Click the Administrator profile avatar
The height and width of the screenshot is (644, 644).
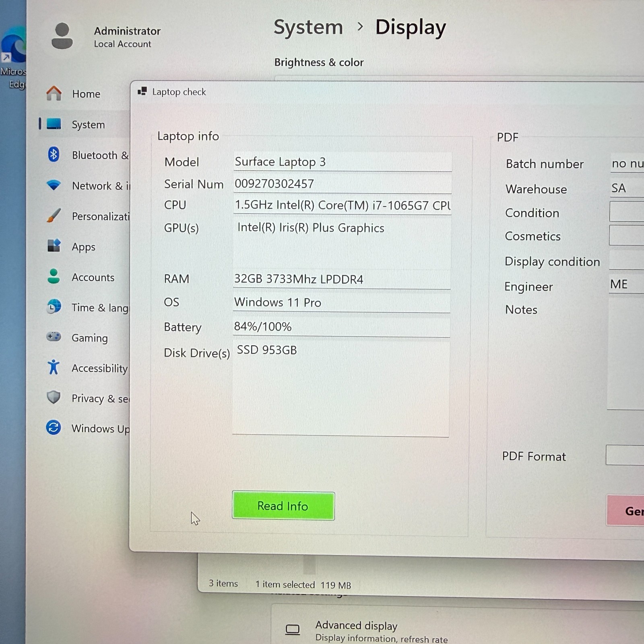62,36
